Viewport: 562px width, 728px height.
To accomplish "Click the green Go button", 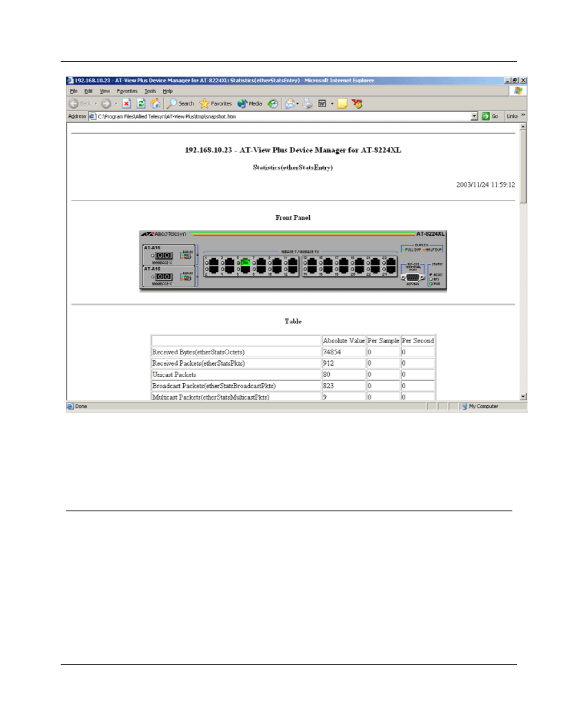I will tap(490, 116).
